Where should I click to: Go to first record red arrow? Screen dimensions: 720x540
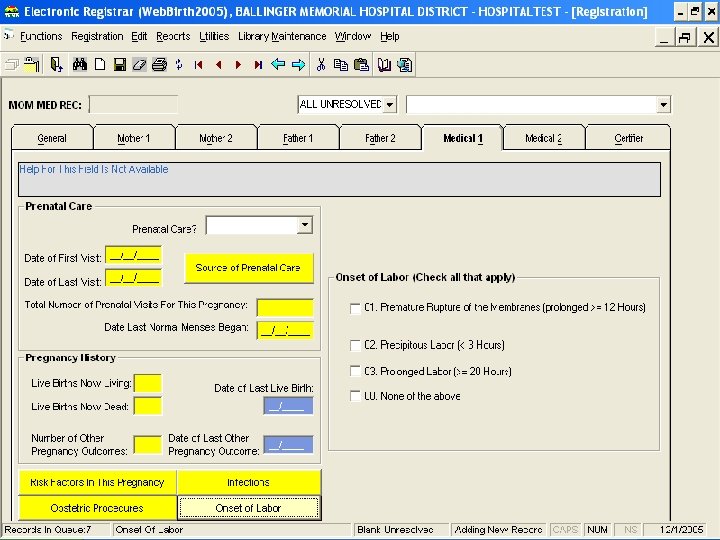[198, 65]
